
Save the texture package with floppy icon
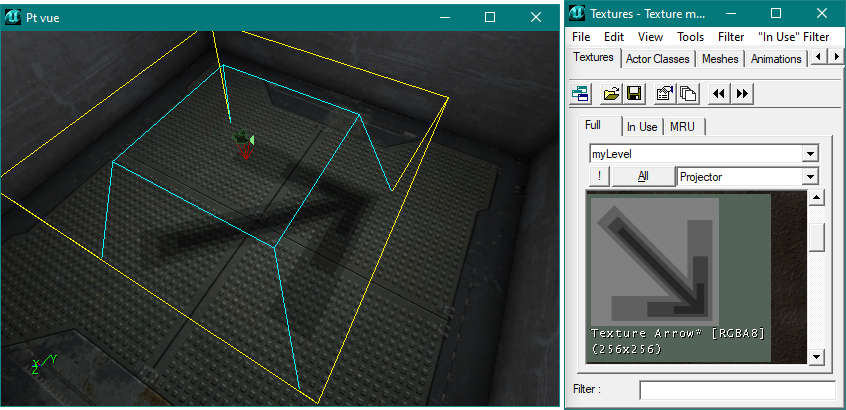(633, 93)
